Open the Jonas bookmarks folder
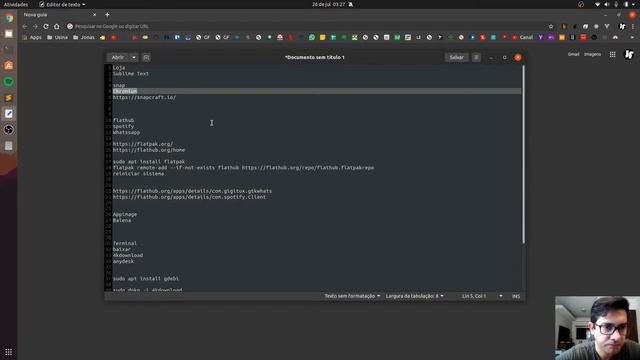 84,37
